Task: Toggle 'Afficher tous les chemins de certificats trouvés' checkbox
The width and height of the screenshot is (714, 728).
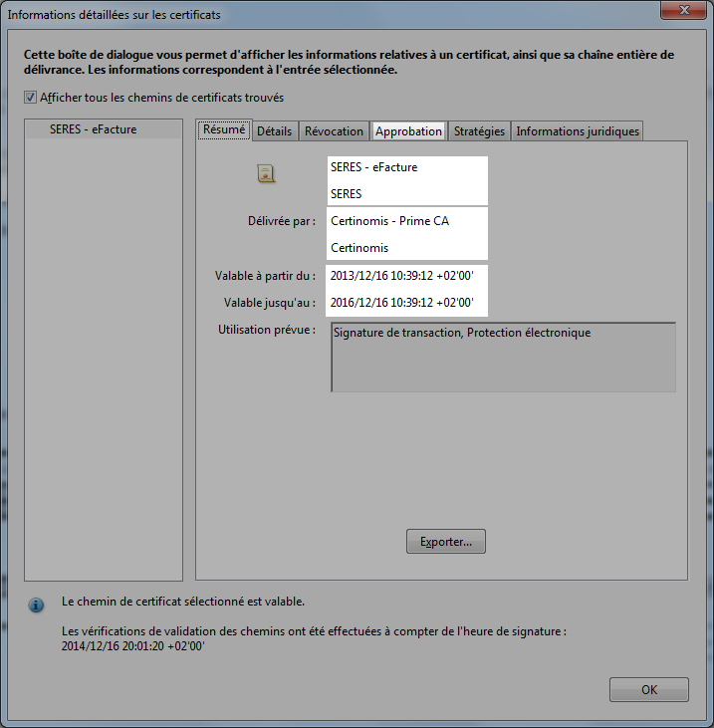Action: point(30,98)
